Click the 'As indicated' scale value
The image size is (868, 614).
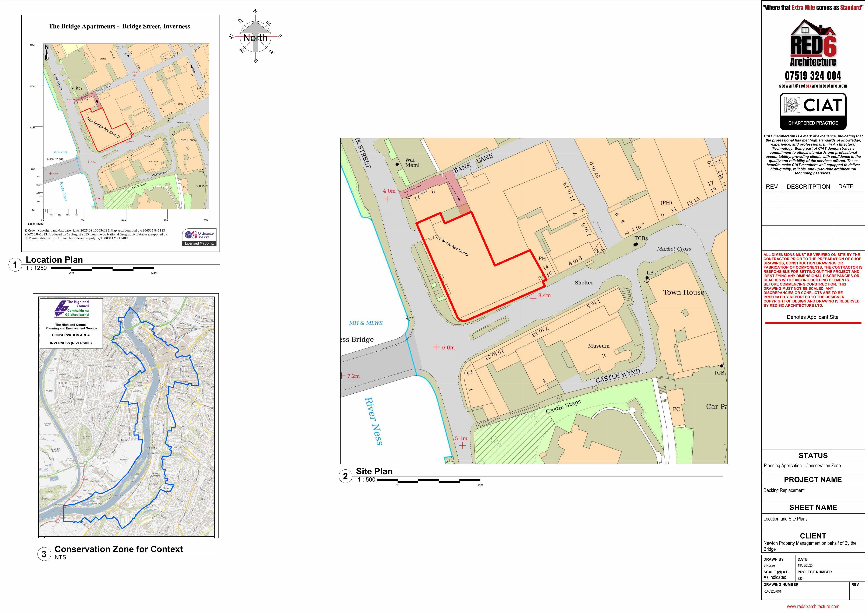(775, 577)
